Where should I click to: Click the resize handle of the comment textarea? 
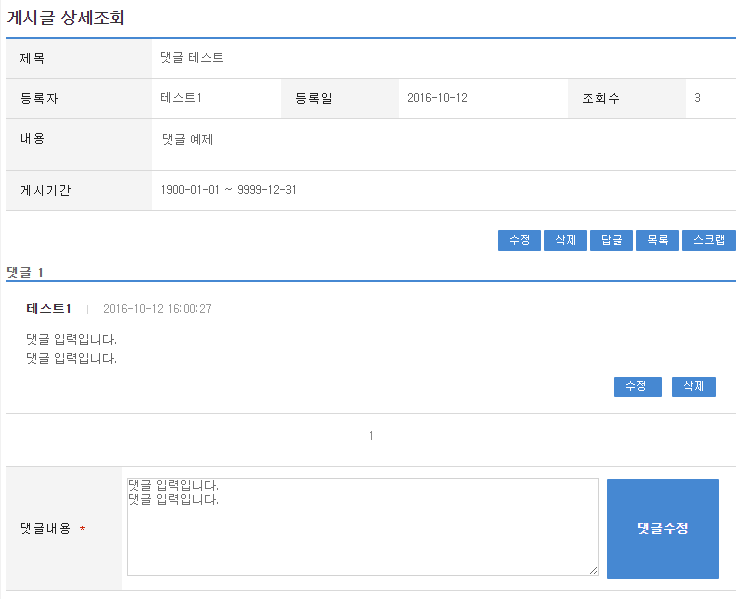(x=593, y=570)
